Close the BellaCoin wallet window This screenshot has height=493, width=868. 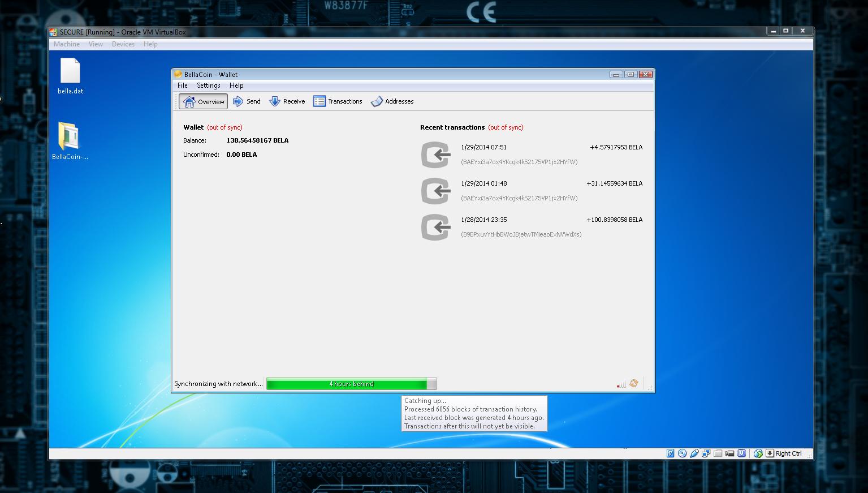point(646,74)
